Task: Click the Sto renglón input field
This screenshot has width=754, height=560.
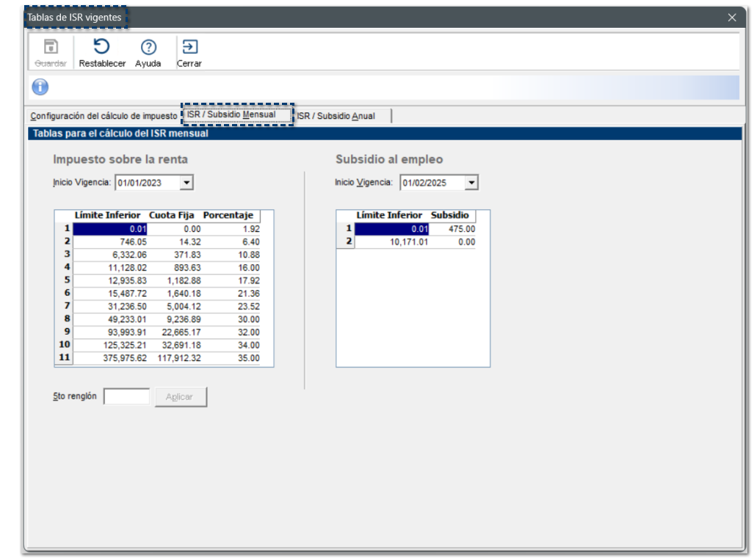Action: (126, 397)
